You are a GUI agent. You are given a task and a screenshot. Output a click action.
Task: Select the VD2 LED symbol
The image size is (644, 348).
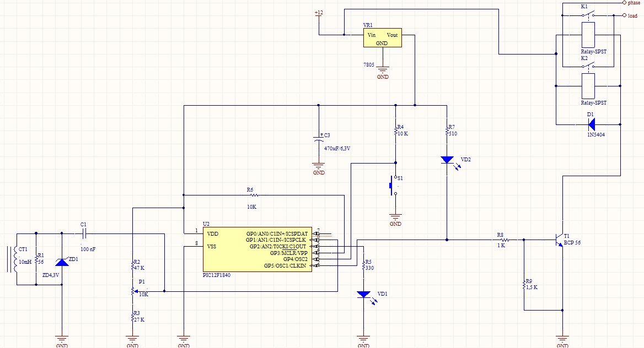point(447,160)
